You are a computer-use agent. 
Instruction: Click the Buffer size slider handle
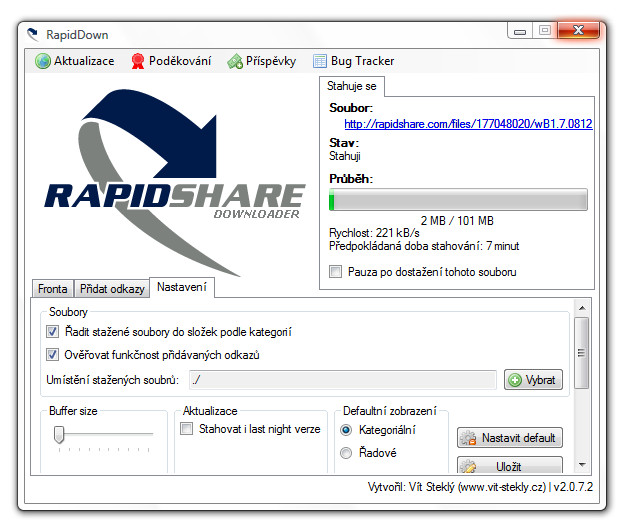point(59,434)
